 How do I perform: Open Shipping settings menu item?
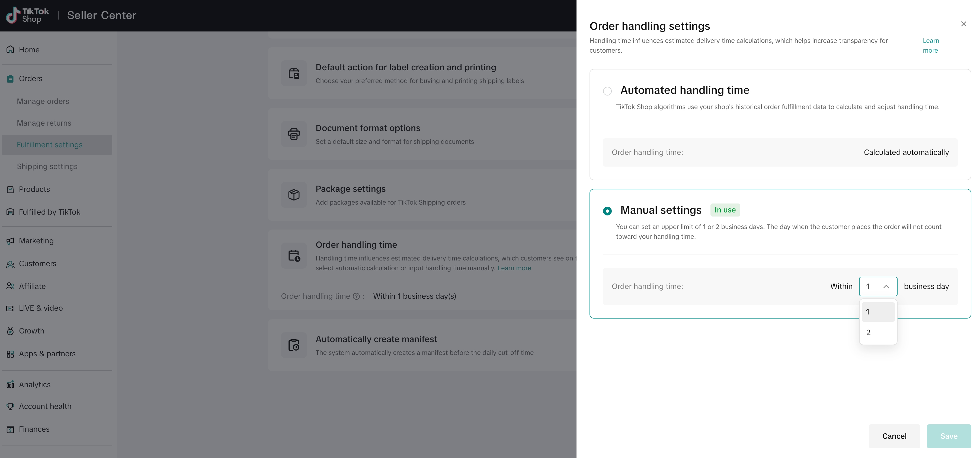[47, 167]
